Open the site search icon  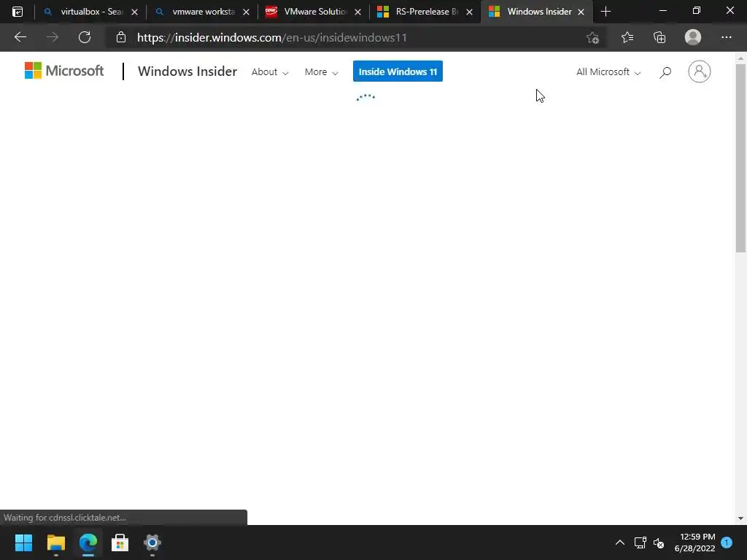click(665, 72)
